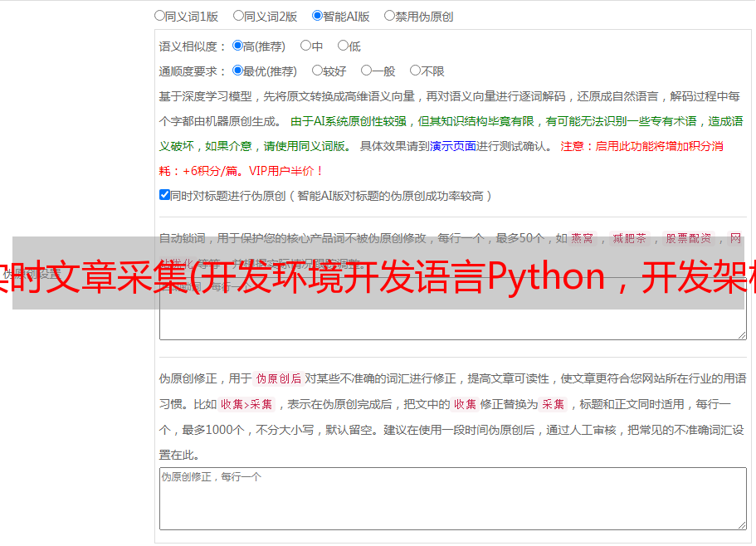Click the 燕窝 example keyword tag

point(582,238)
